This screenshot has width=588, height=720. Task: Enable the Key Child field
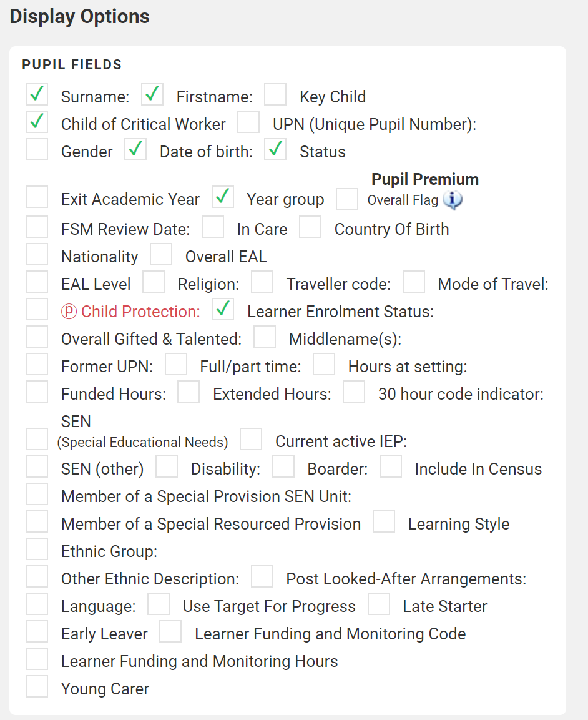pos(275,94)
